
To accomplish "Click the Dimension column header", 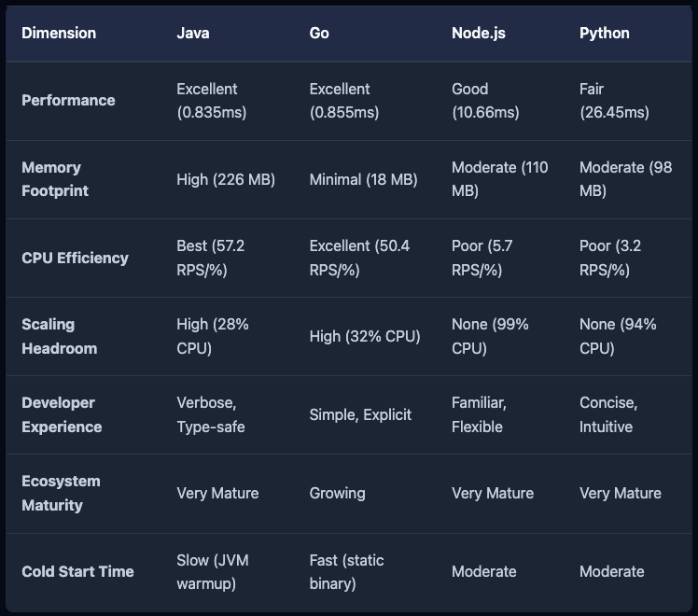I will pos(59,33).
